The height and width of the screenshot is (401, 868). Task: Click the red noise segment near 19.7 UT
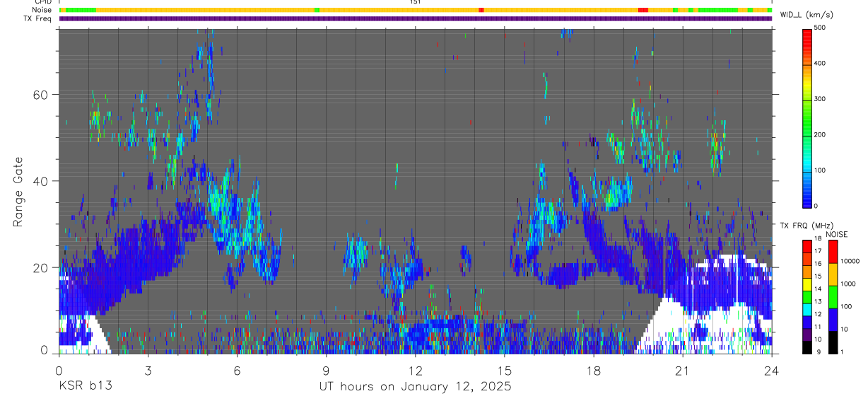[x=643, y=10]
